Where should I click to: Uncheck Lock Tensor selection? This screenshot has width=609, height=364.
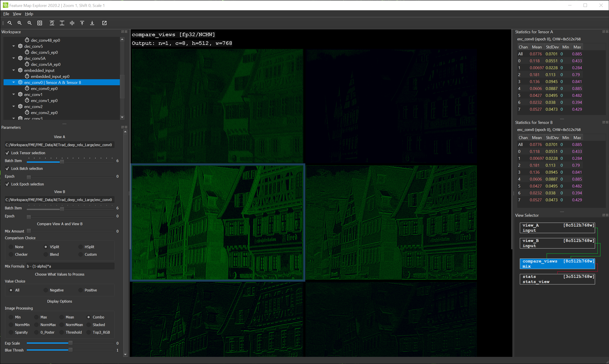point(7,153)
